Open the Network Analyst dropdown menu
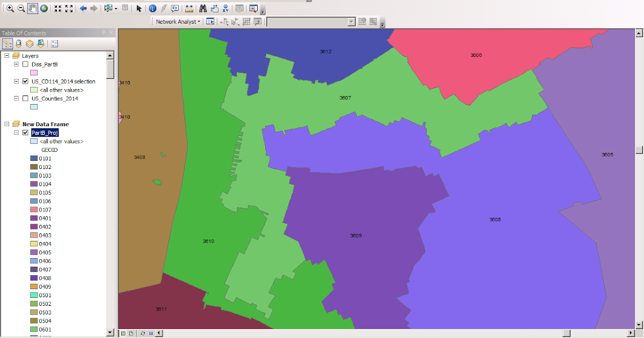The image size is (644, 338). coord(177,21)
